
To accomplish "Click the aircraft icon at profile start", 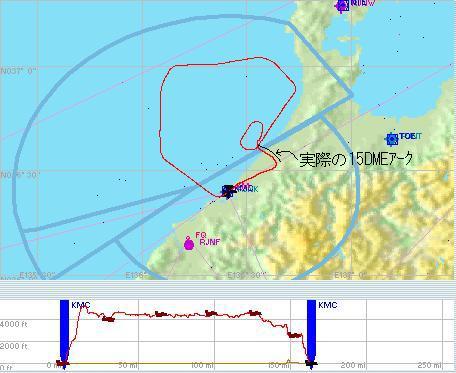I will [x=63, y=363].
